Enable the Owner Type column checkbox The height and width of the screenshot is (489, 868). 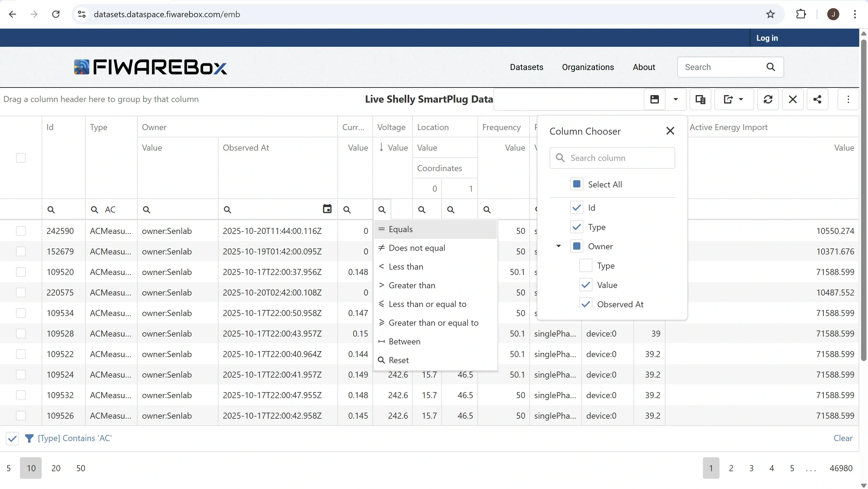pos(585,266)
